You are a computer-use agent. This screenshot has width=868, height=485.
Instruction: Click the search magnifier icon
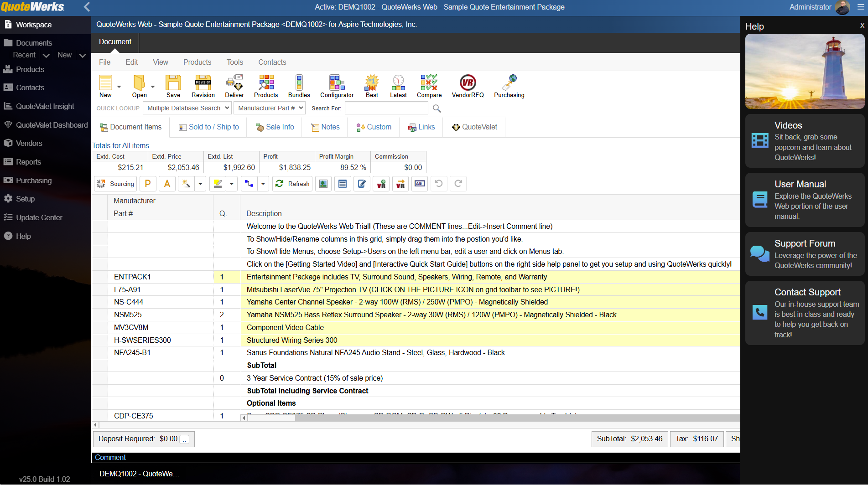point(437,108)
